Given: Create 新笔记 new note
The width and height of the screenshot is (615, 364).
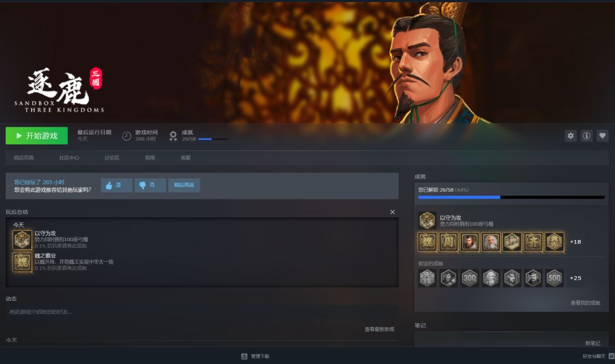Looking at the screenshot, I should pyautogui.click(x=593, y=343).
